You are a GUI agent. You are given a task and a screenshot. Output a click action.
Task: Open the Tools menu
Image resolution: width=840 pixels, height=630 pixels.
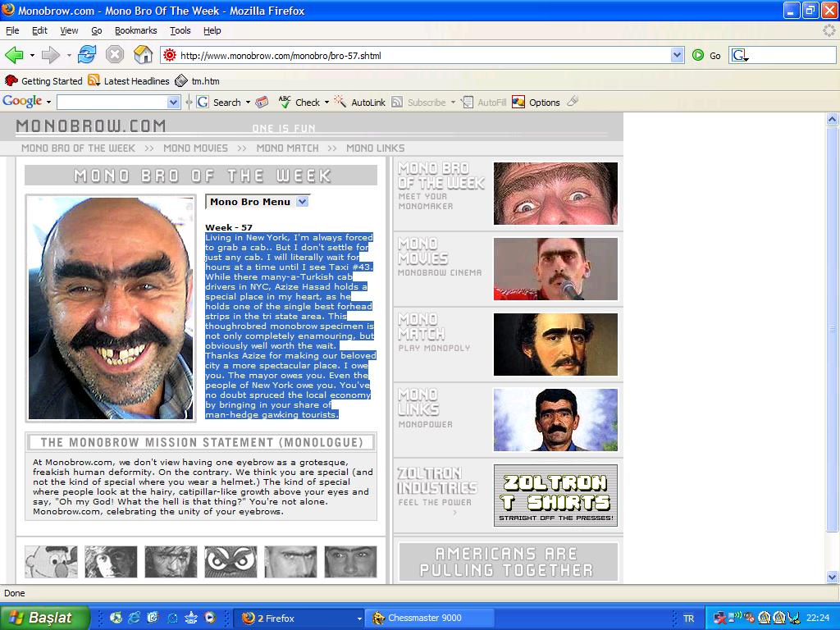pos(180,30)
